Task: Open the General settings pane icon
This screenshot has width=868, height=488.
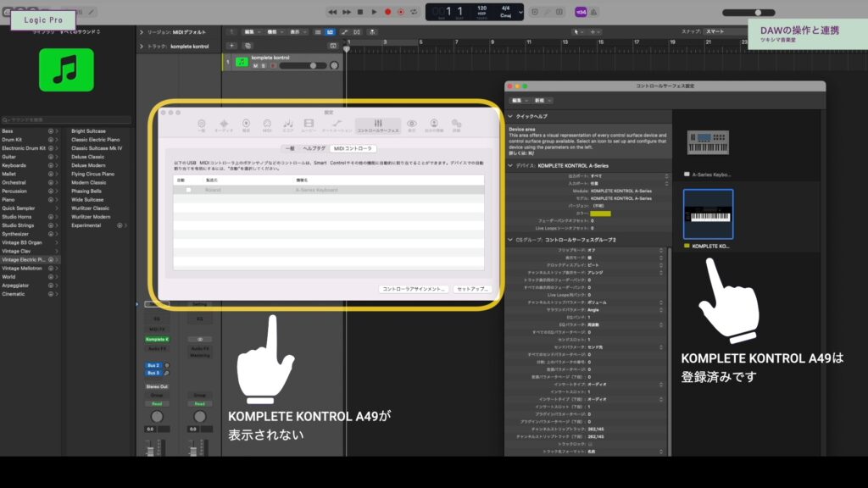Action: pos(202,125)
